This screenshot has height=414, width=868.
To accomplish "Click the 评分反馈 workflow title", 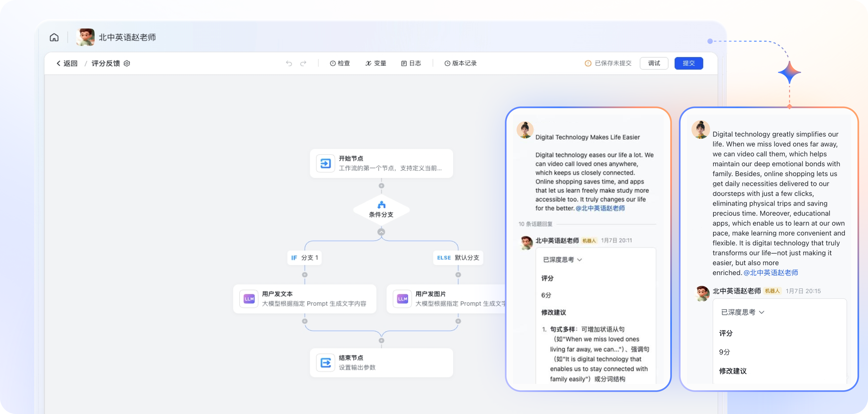I will pos(105,63).
